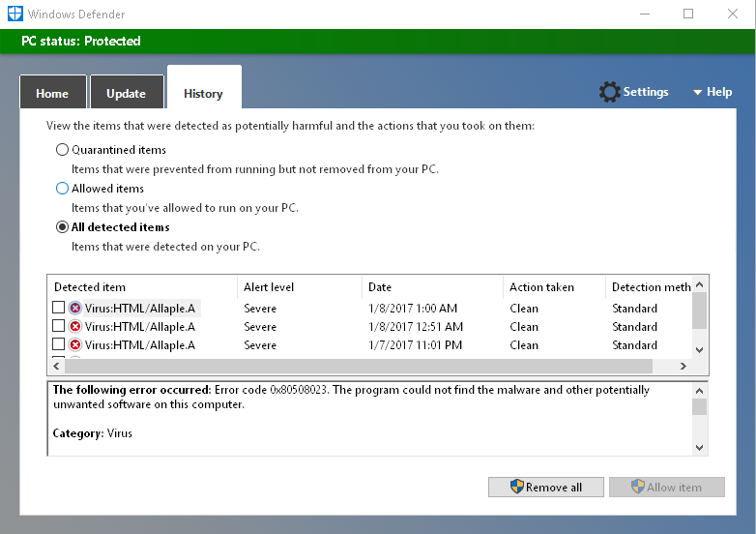Select the Allowed items radio button
This screenshot has height=534, width=756.
point(62,188)
